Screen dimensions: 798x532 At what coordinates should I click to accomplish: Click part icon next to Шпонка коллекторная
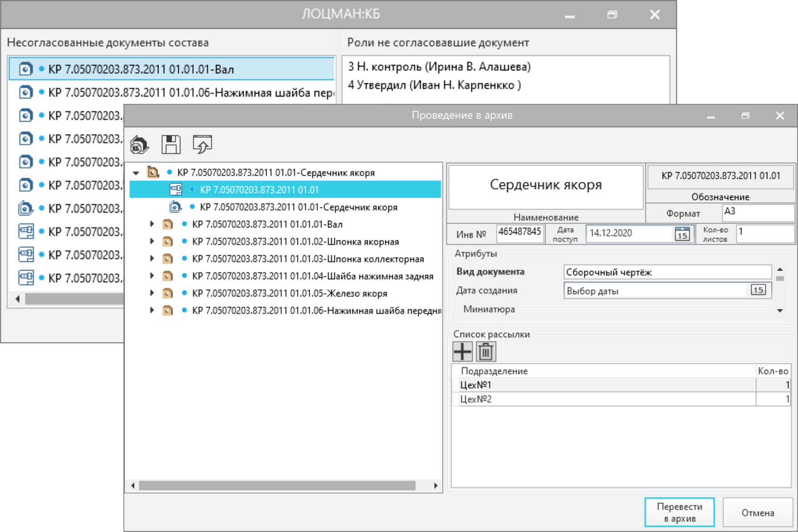[x=168, y=259]
